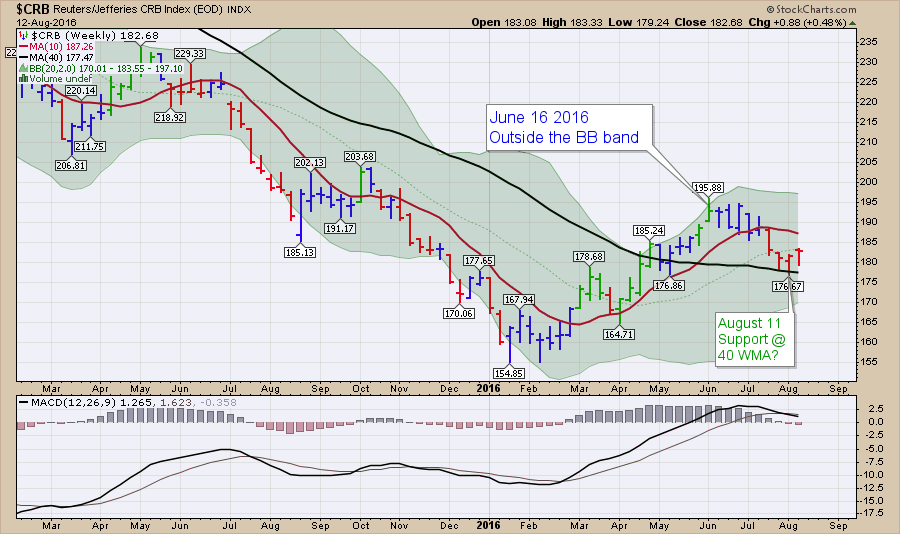Click the 211.75 price label
The height and width of the screenshot is (534, 900).
click(90, 146)
